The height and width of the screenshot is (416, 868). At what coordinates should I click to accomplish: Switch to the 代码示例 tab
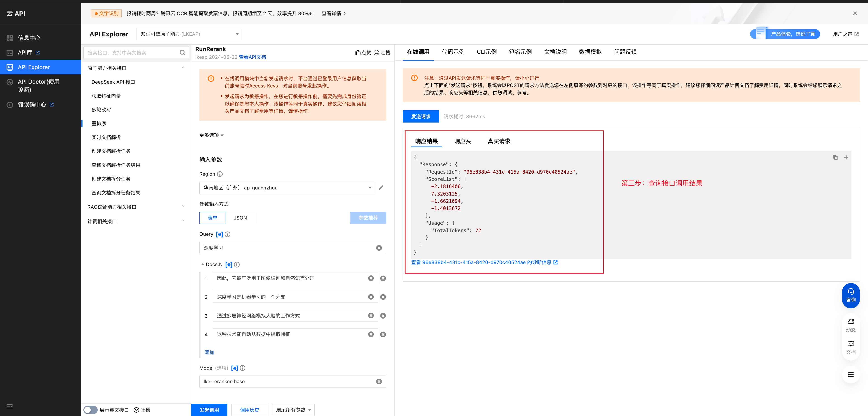453,52
